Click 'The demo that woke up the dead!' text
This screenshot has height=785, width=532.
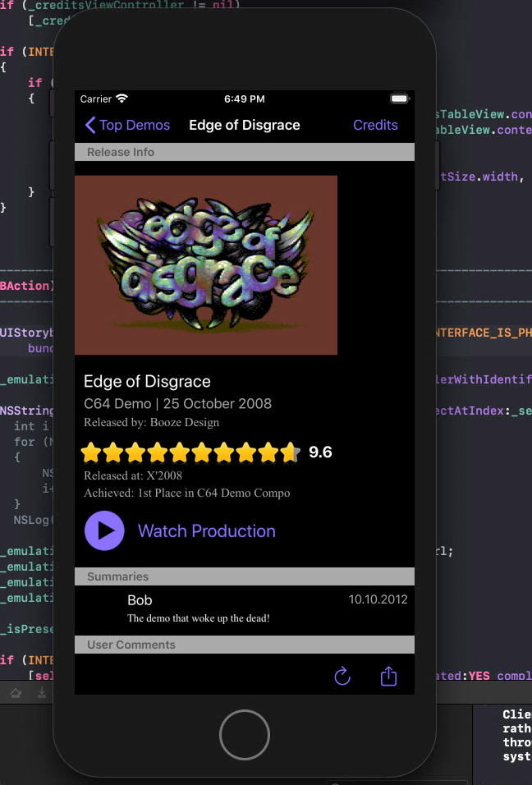tap(199, 618)
